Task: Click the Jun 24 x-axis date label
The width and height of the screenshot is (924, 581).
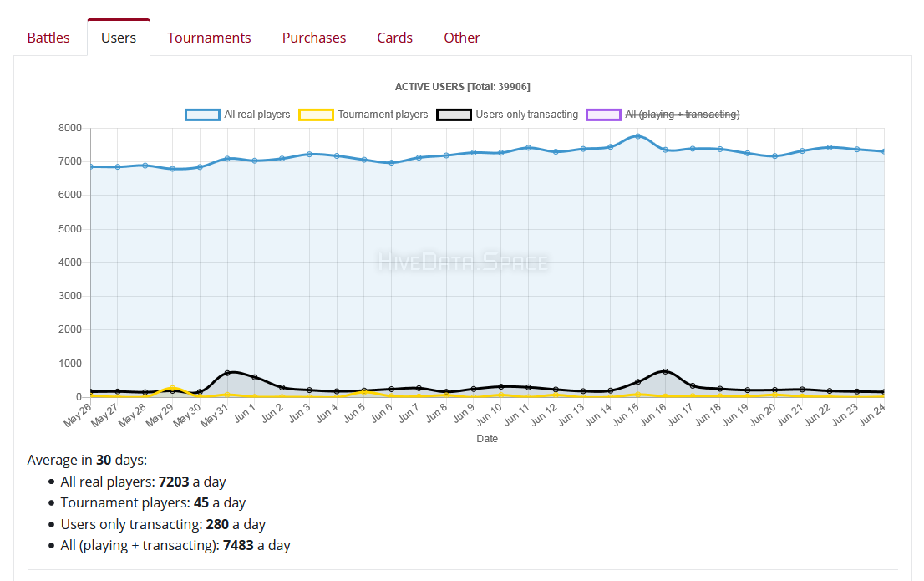Action: (x=872, y=414)
